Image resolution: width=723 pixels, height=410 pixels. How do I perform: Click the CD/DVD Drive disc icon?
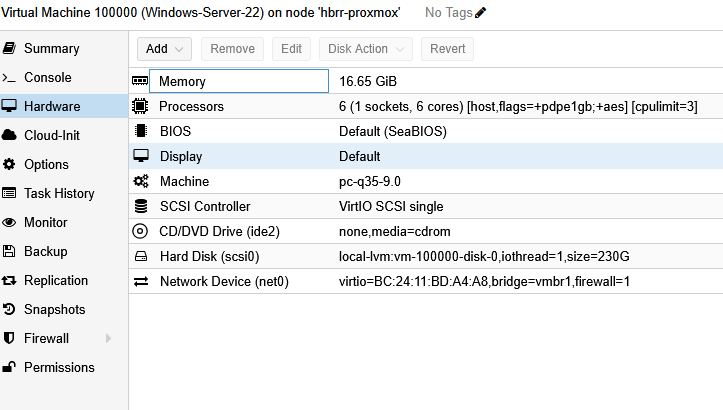(140, 231)
